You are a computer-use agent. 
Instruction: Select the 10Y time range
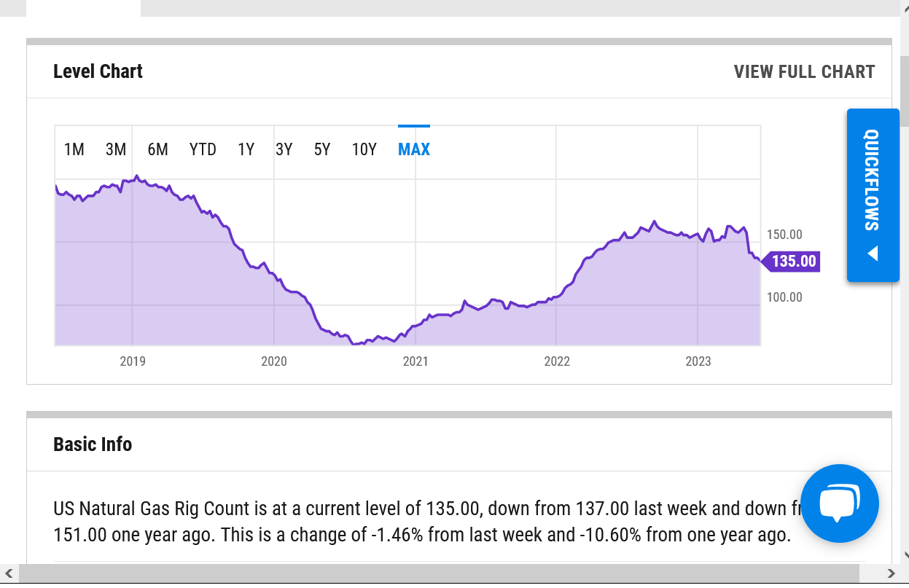364,149
